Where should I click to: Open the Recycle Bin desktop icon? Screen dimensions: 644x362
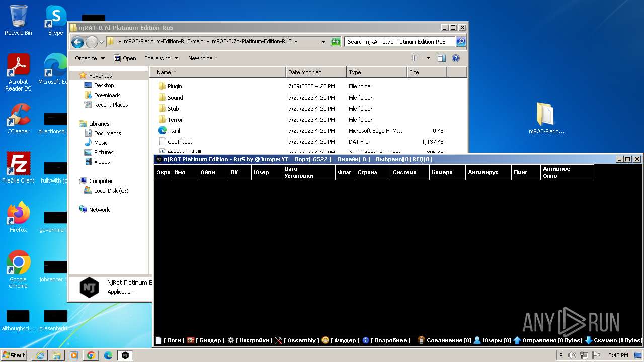[x=18, y=20]
